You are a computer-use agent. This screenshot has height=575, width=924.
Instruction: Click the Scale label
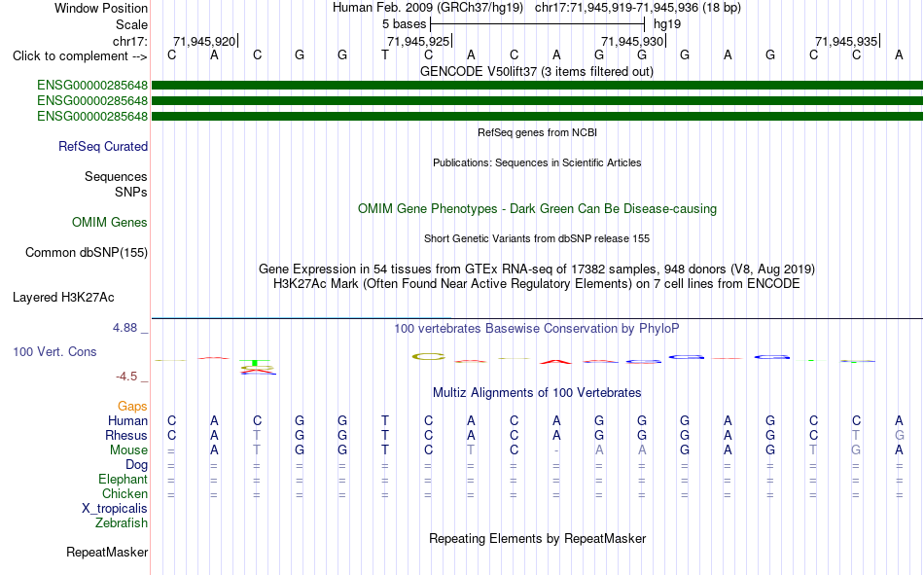click(x=132, y=24)
